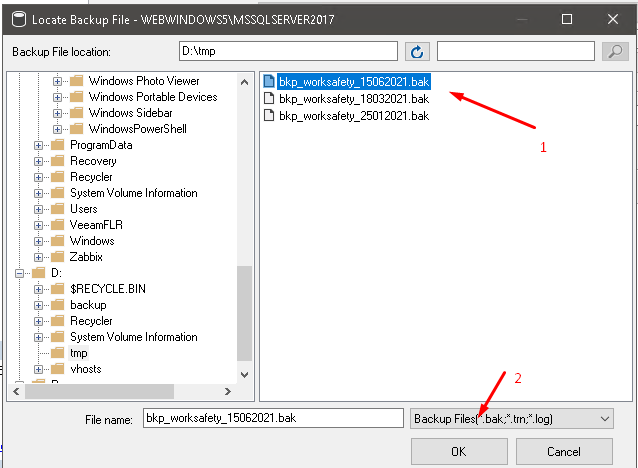638x468 pixels.
Task: Select the bkp_worksafety_15062021.bak file
Action: (x=354, y=82)
